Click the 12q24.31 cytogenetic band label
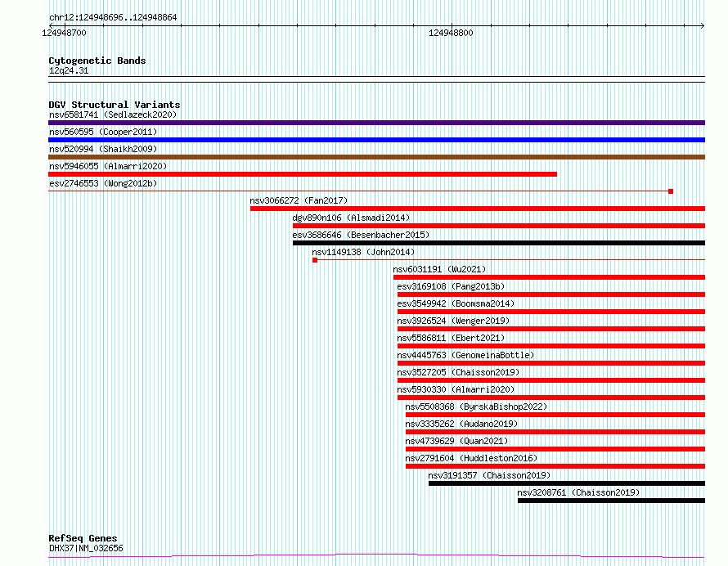 [69, 70]
